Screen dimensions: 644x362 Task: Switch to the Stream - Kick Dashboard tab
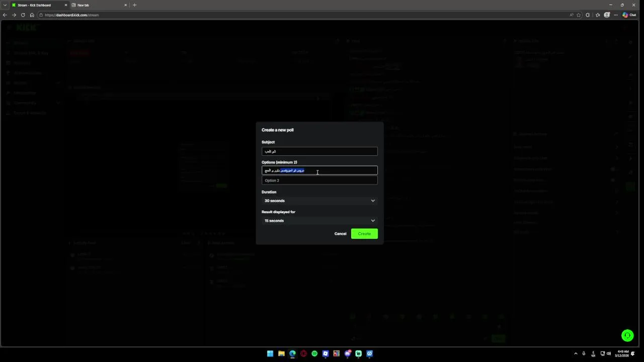39,5
